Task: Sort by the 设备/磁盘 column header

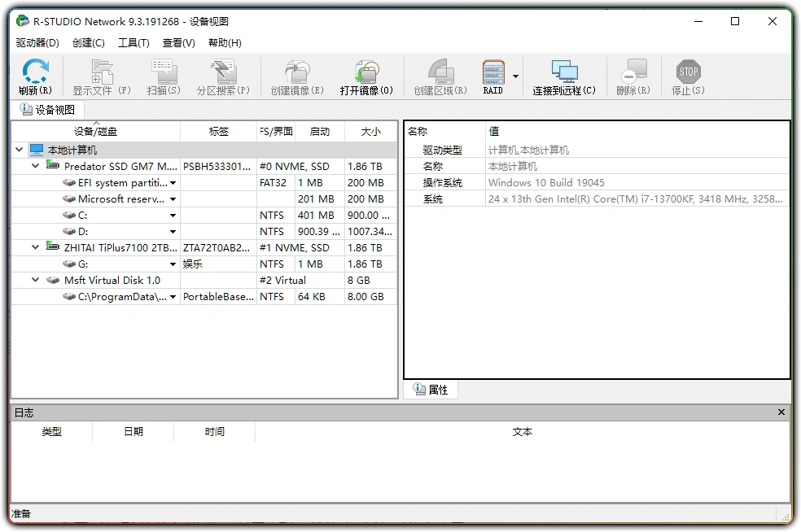Action: pyautogui.click(x=95, y=132)
